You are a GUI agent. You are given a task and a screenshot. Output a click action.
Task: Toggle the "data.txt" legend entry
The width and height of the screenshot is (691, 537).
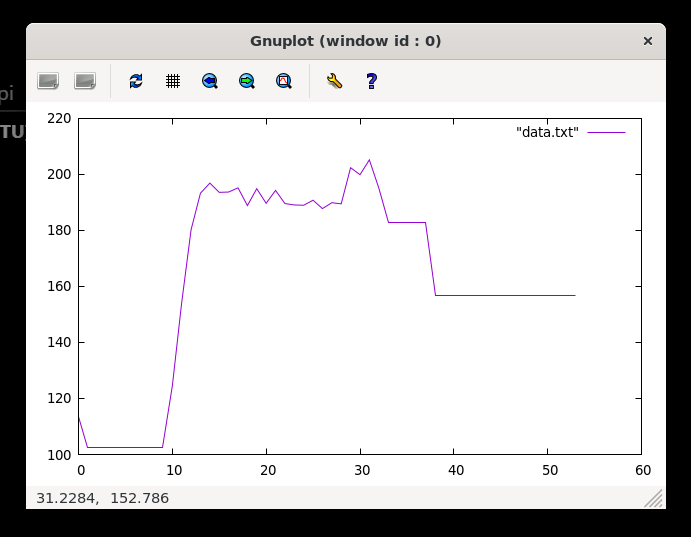pyautogui.click(x=547, y=132)
